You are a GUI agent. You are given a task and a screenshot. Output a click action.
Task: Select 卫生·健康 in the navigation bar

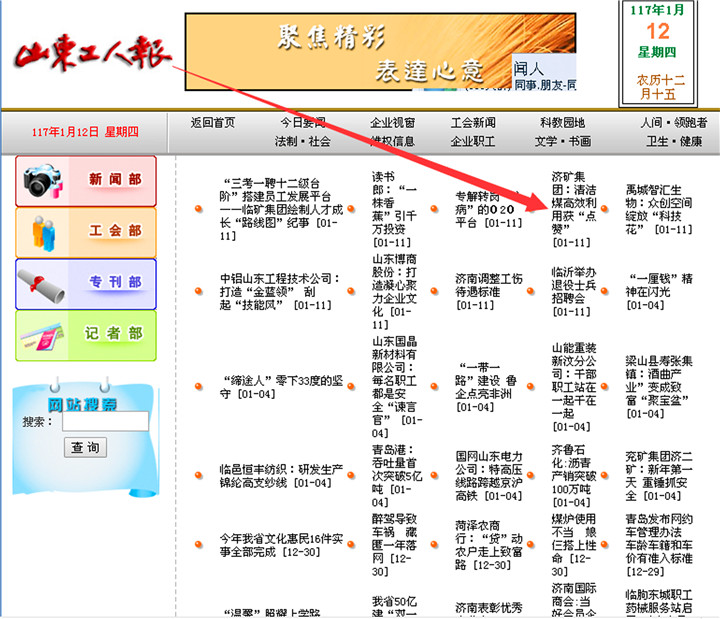[674, 141]
